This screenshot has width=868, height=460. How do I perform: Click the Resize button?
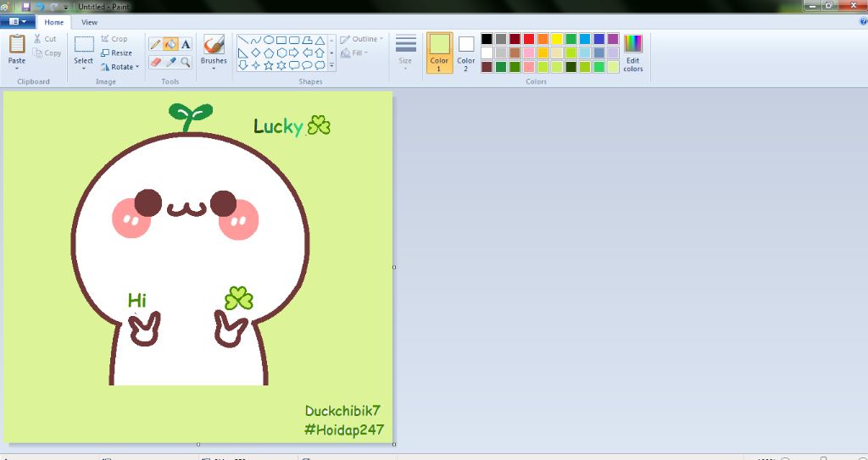point(117,53)
